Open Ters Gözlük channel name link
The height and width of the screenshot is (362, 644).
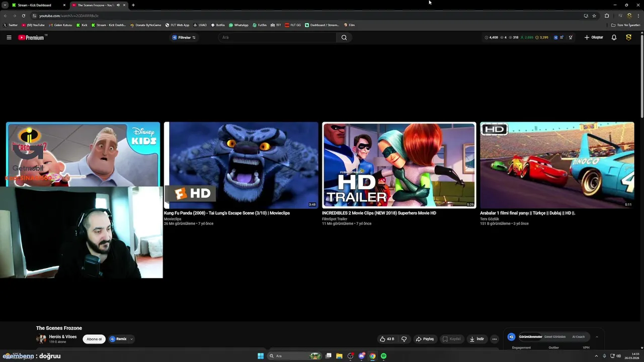[490, 219]
